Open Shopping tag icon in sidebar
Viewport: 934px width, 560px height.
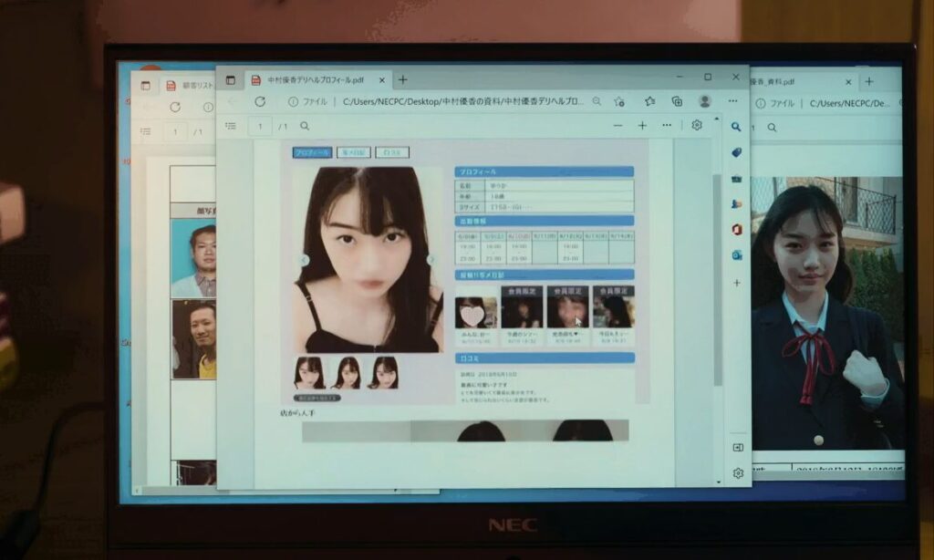click(737, 152)
